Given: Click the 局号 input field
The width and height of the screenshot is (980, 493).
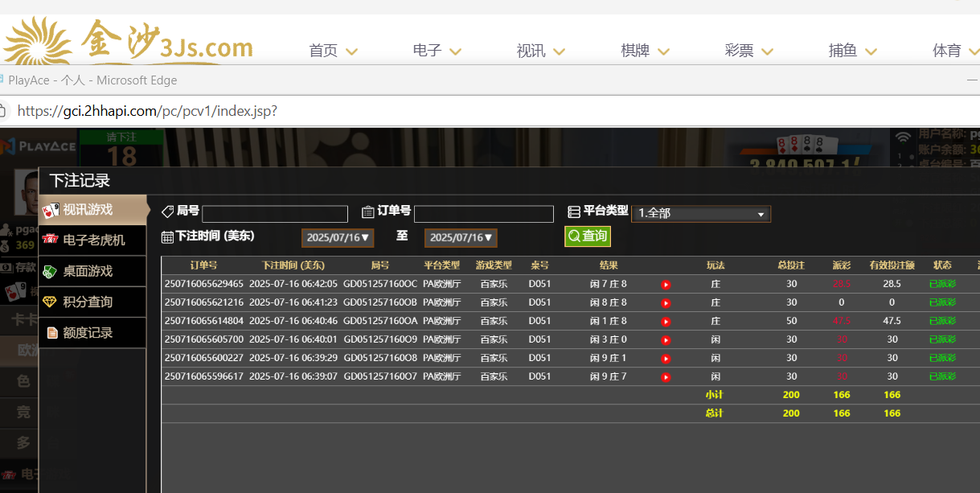Looking at the screenshot, I should [274, 214].
